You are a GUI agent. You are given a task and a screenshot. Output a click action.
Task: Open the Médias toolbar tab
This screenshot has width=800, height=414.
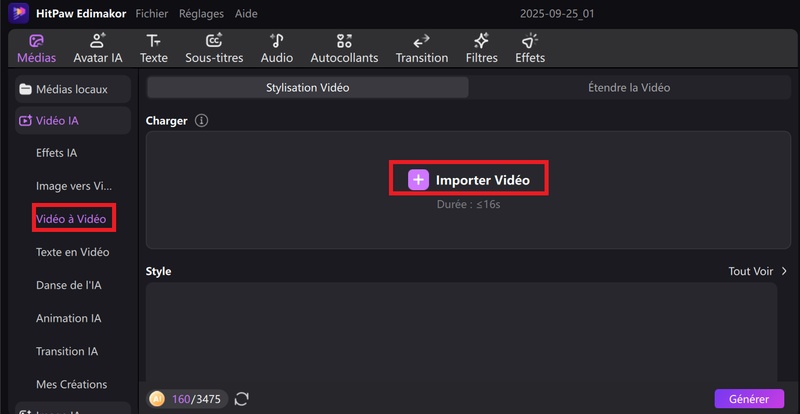coord(36,48)
